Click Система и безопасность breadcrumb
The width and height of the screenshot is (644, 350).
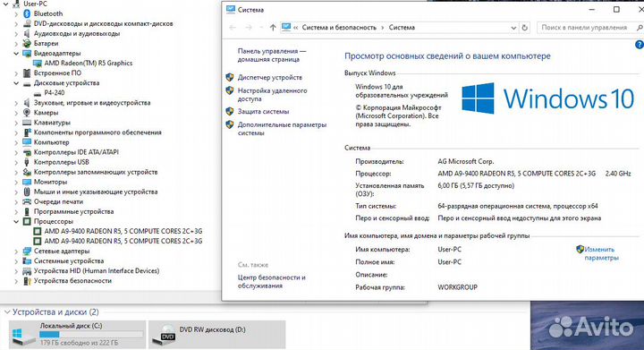tap(339, 28)
